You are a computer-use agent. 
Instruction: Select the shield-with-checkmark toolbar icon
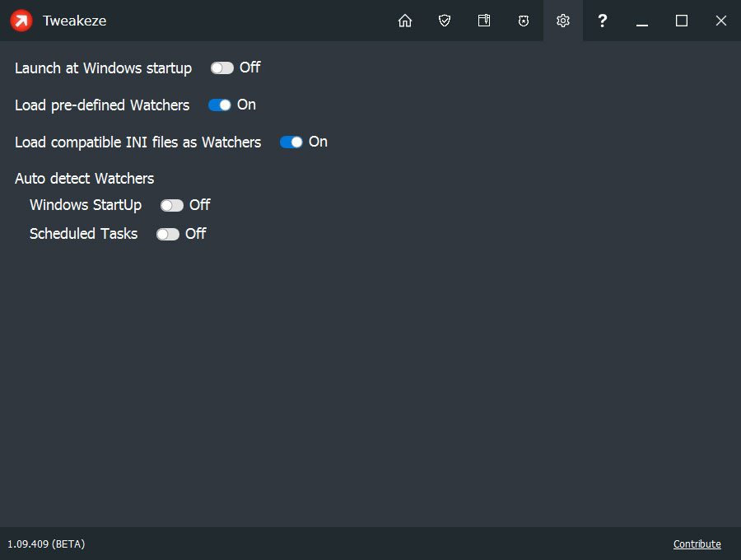[445, 21]
